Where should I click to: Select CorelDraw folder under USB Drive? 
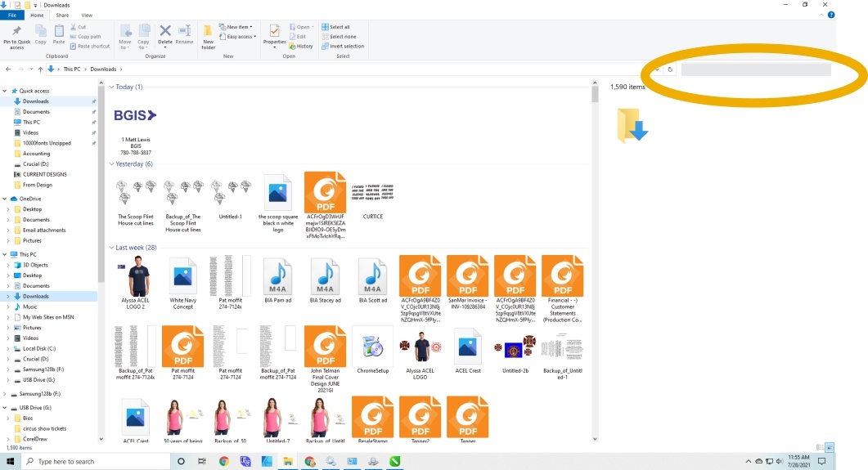point(35,439)
